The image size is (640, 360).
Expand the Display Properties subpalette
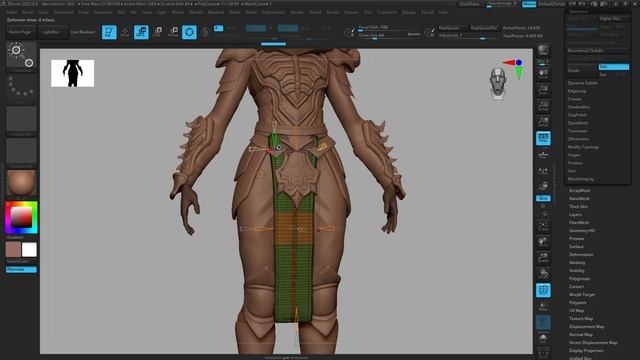click(x=586, y=351)
